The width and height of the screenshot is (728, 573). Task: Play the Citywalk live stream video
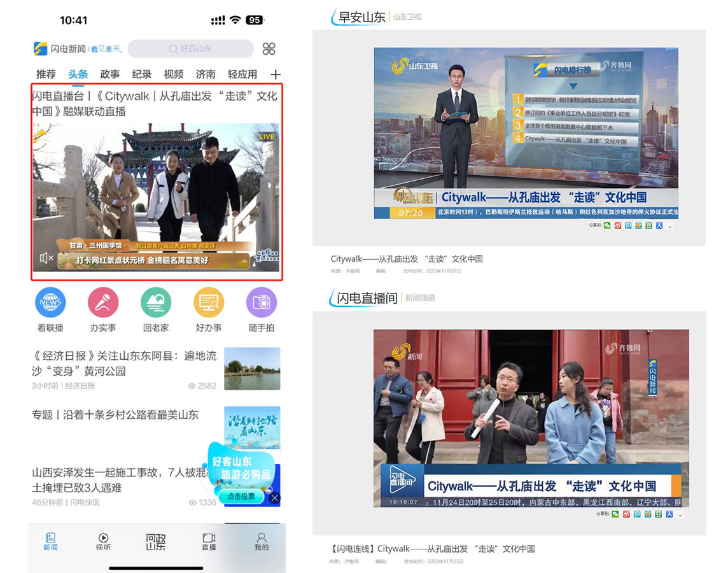point(156,197)
